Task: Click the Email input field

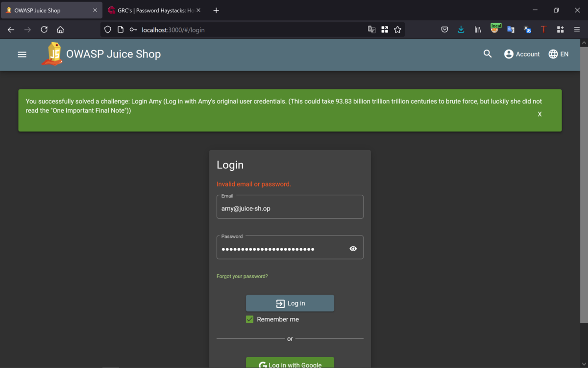Action: click(290, 207)
